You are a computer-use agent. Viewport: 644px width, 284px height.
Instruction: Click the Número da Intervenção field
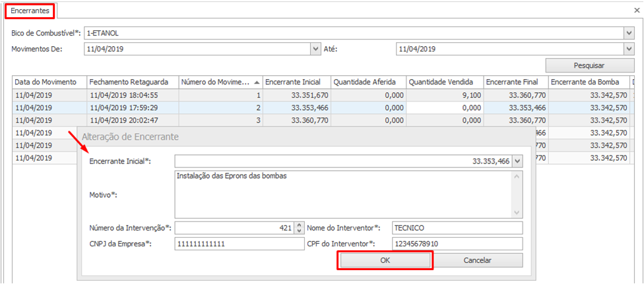click(x=234, y=227)
